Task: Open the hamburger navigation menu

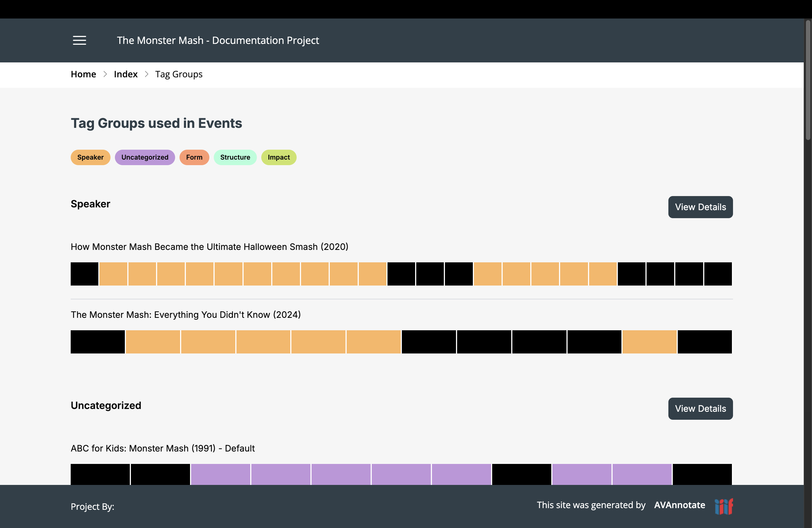Action: tap(80, 40)
